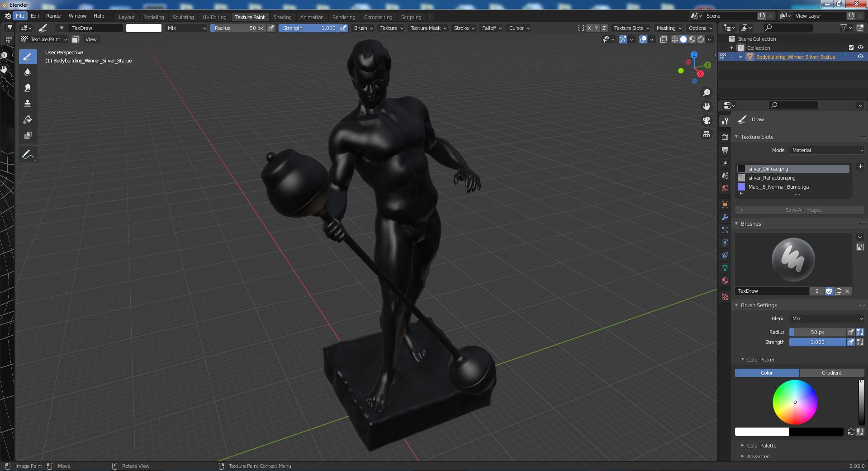Open the Particles properties tab

(x=725, y=230)
